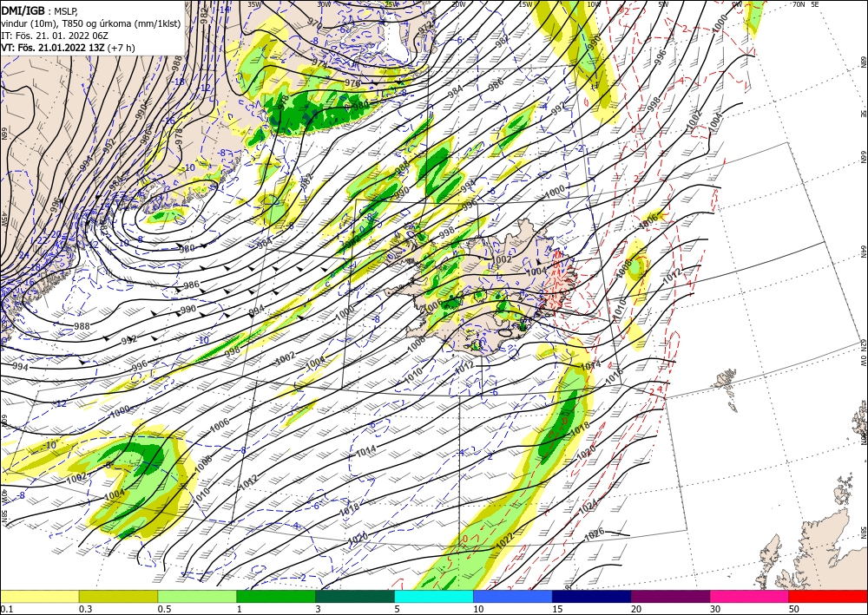The image size is (868, 615).
Task: Click the navy 15 mm legend swatch
Action: coord(592,596)
